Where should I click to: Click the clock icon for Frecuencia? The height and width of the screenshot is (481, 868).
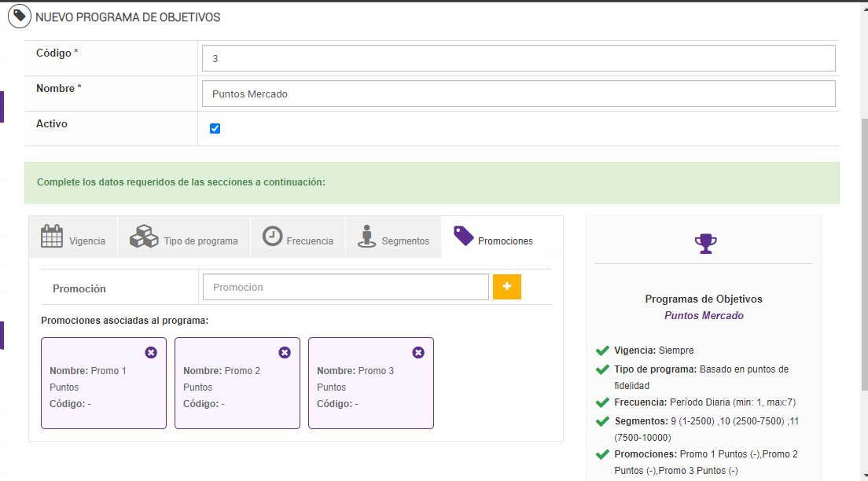(x=272, y=237)
